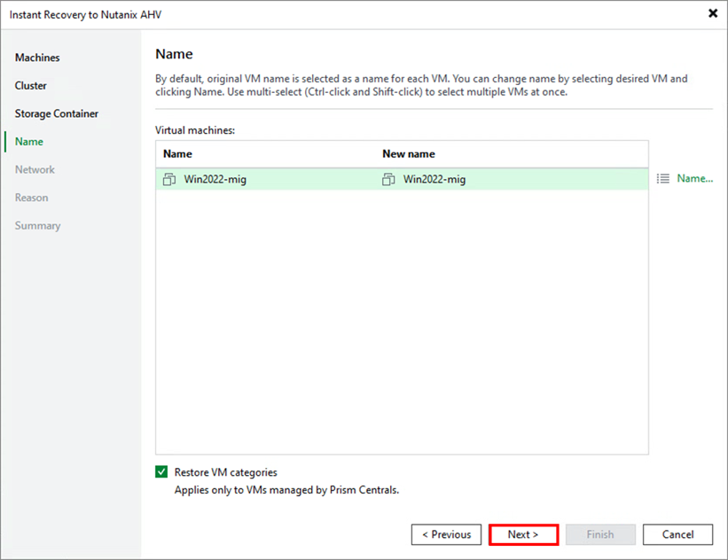Toggle Restore VM categories checkbox

click(x=161, y=472)
